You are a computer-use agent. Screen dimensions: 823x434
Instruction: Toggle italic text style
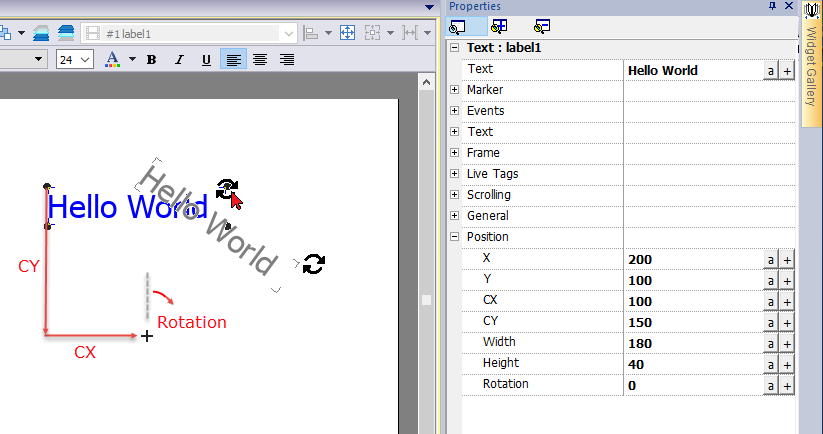(179, 60)
